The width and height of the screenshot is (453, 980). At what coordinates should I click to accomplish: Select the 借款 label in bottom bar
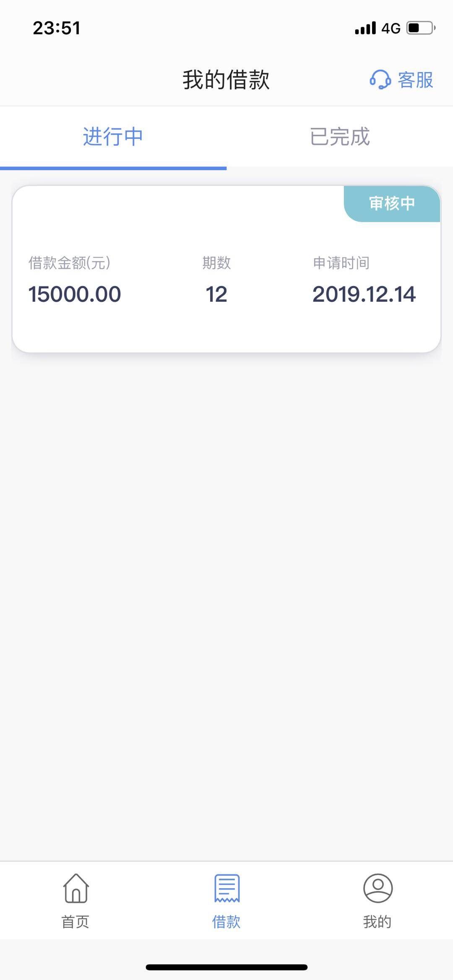pos(226,922)
